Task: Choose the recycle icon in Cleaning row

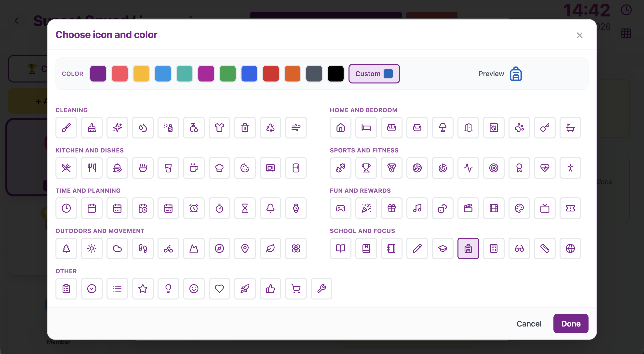Action: 270,128
